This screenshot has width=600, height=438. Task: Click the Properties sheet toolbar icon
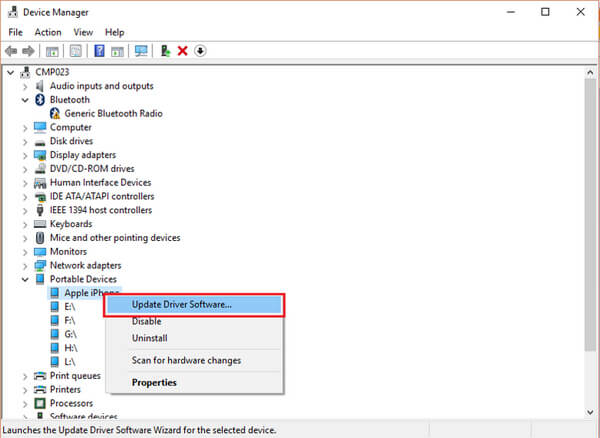pos(76,51)
